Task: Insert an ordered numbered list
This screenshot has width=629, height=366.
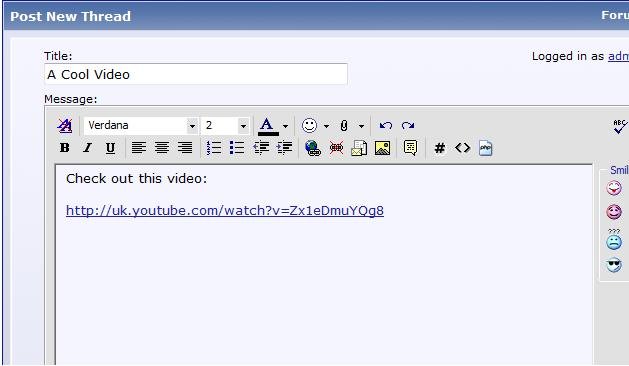Action: (x=214, y=148)
